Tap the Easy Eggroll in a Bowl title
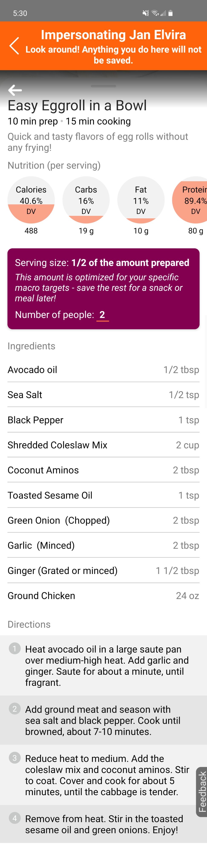 [77, 105]
